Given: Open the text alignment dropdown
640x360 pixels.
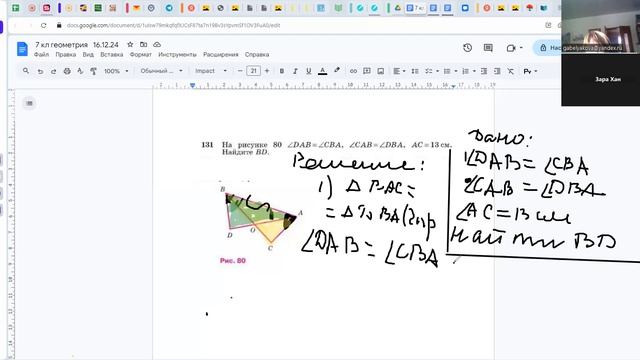Looking at the screenshot, I should tap(399, 71).
